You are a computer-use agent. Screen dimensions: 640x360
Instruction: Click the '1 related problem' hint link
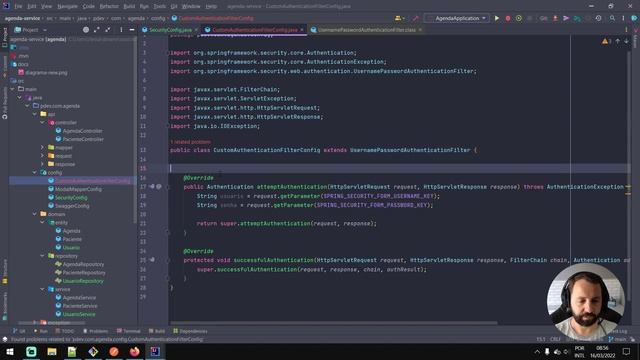pos(190,142)
